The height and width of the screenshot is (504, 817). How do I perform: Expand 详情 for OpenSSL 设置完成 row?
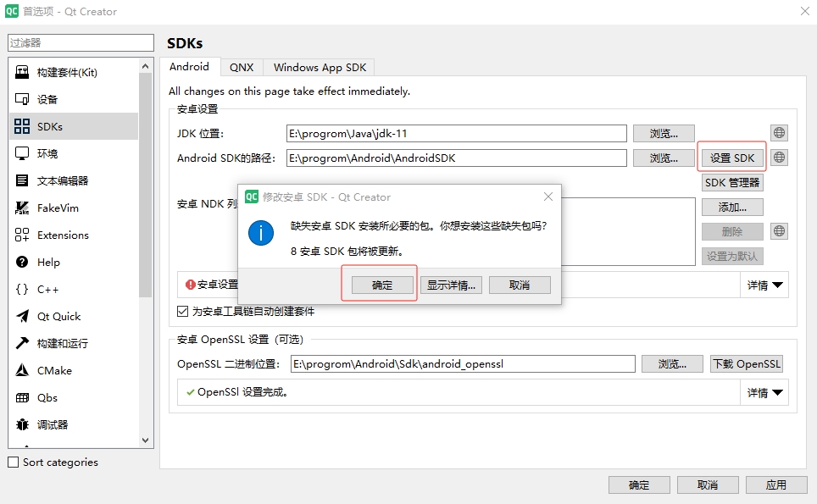(x=764, y=392)
